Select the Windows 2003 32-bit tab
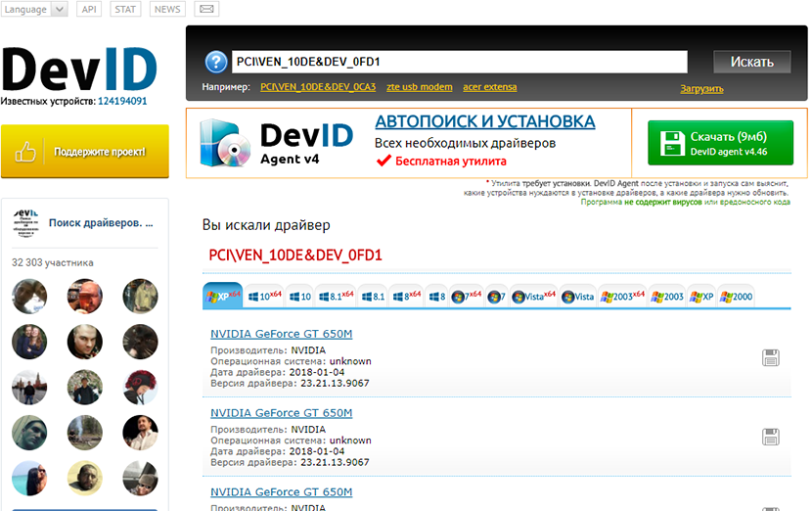 click(667, 297)
